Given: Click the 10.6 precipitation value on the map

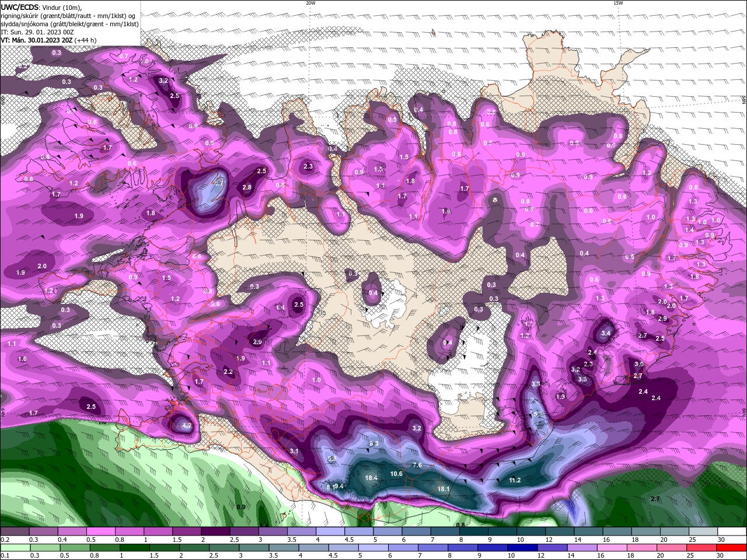Looking at the screenshot, I should coord(397,474).
